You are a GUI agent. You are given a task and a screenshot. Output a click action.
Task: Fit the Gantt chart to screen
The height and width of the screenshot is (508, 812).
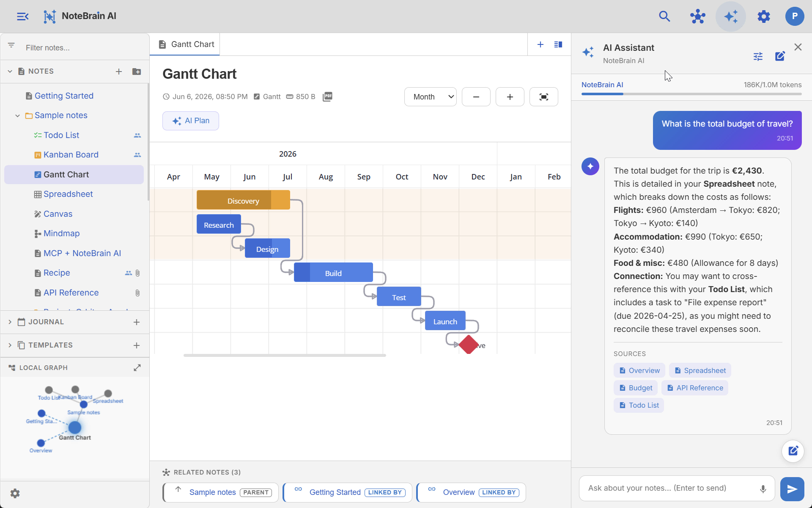(x=544, y=97)
